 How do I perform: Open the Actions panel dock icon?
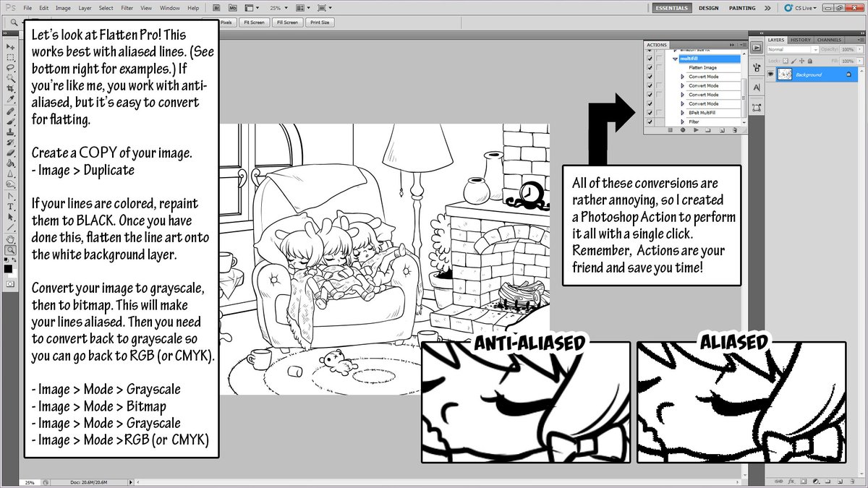[x=757, y=47]
